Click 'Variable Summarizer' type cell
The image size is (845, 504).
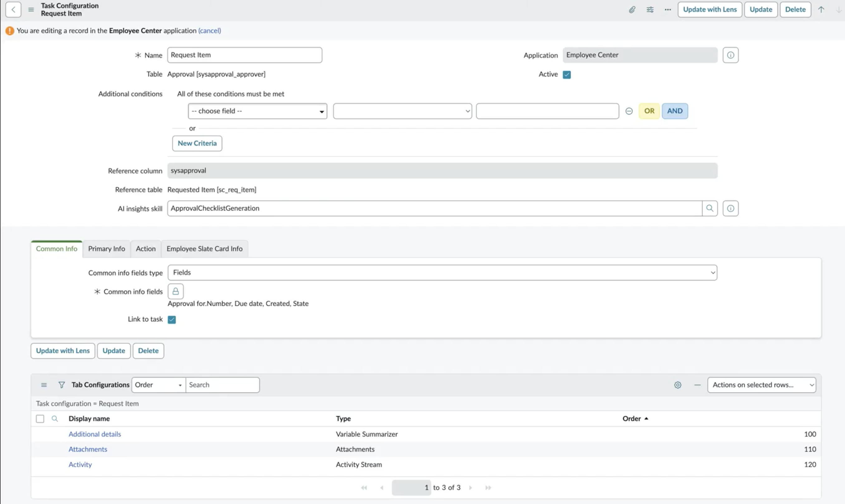coord(366,434)
